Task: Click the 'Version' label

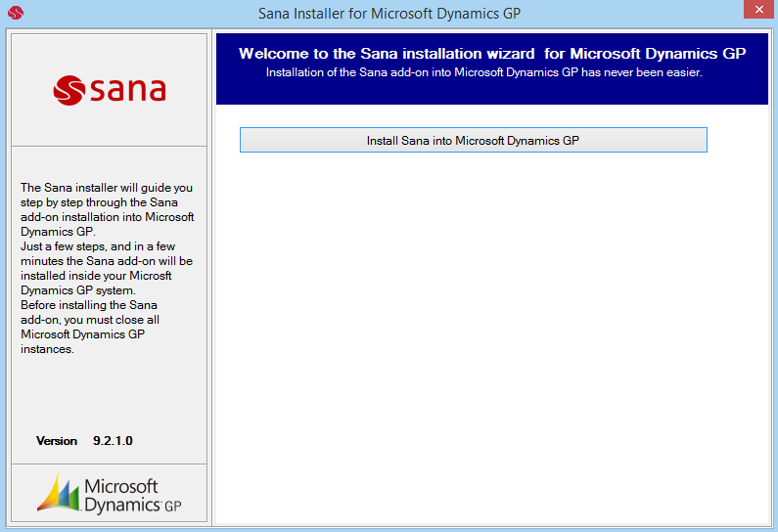Action: [x=57, y=441]
